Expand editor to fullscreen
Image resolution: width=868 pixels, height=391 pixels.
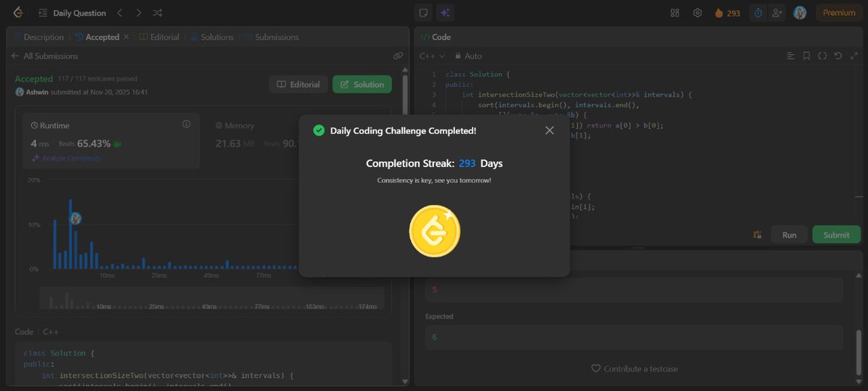[854, 56]
